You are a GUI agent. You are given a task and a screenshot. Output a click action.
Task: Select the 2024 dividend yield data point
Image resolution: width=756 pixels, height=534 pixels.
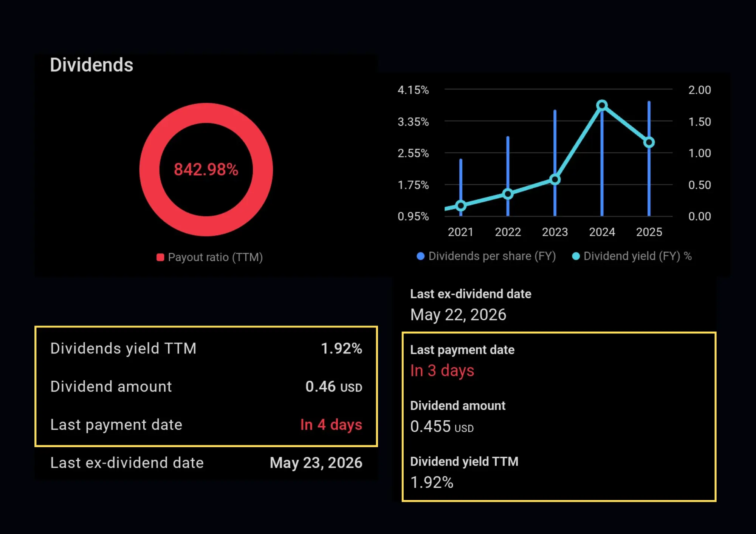pos(602,105)
